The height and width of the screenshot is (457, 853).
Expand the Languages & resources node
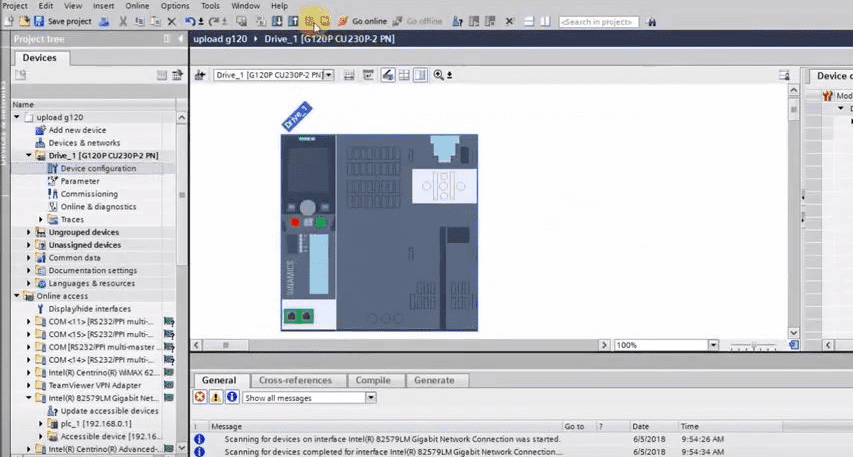tap(29, 283)
